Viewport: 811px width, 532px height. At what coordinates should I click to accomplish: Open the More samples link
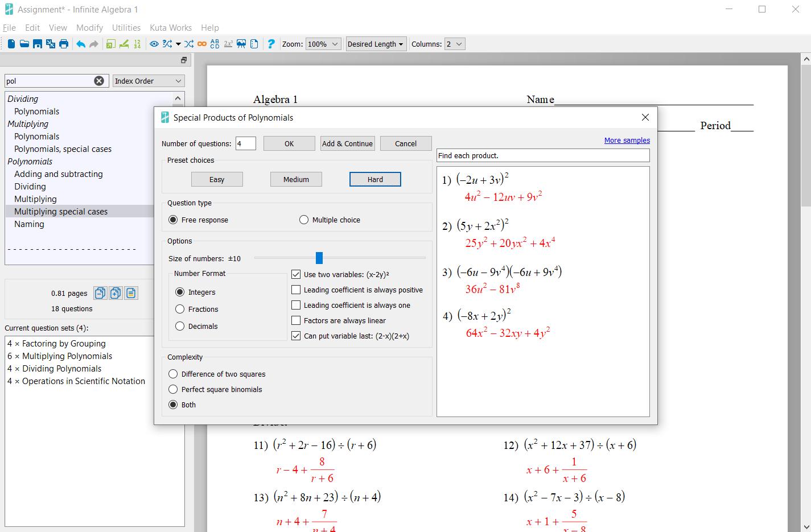pos(627,141)
